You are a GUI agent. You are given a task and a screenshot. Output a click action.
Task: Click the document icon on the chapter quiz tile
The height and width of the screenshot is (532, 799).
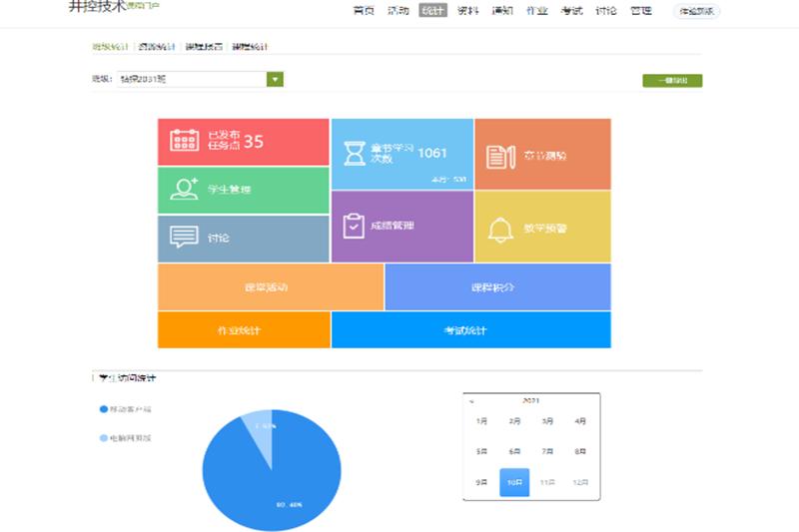coord(499,156)
